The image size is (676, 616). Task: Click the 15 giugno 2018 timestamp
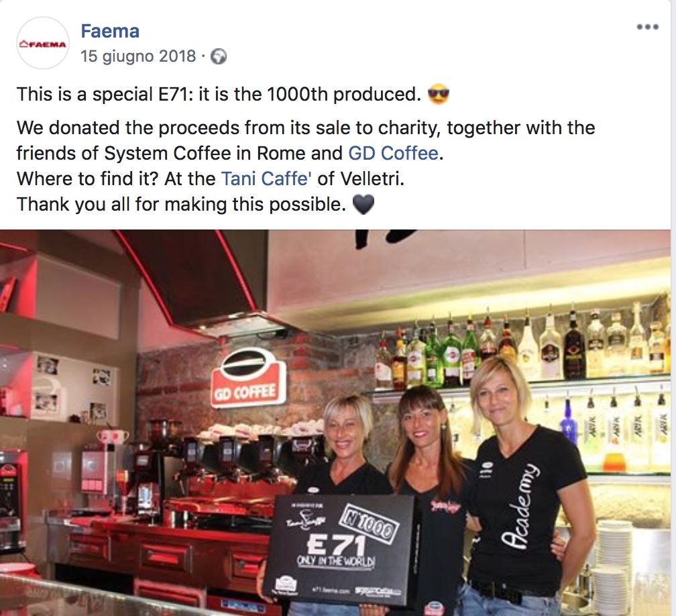point(138,56)
